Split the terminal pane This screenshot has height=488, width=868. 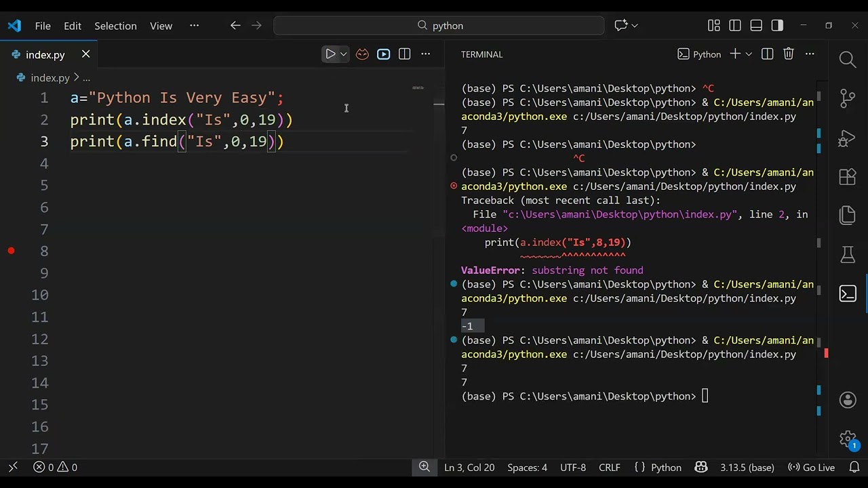click(767, 54)
